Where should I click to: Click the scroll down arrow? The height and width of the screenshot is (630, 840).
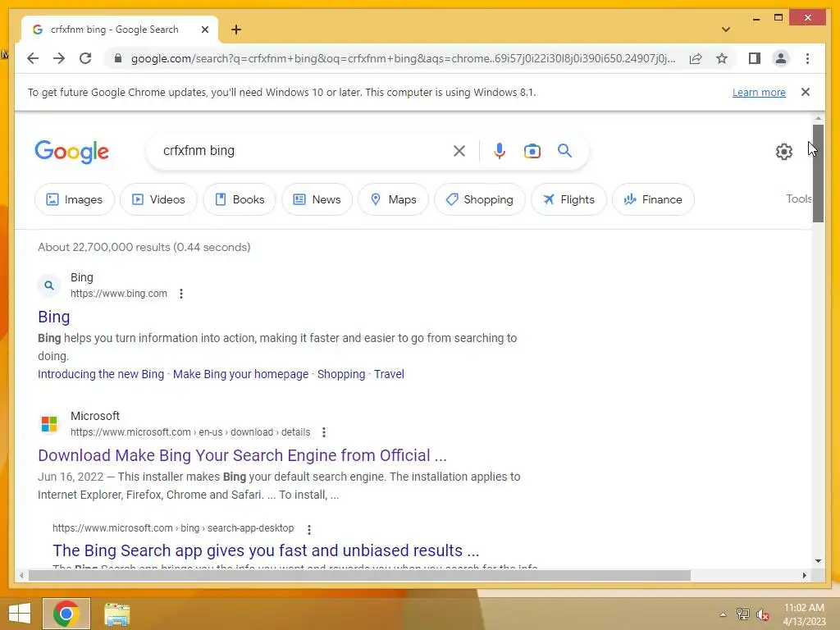pyautogui.click(x=818, y=561)
